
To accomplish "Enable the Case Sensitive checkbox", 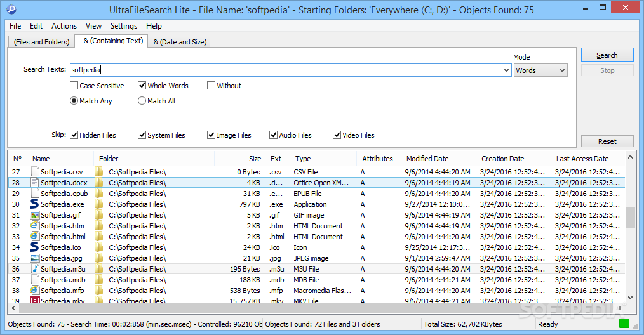I will point(74,86).
